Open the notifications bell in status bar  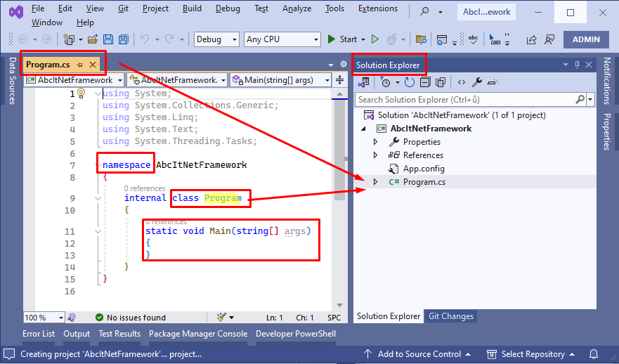pos(594,354)
